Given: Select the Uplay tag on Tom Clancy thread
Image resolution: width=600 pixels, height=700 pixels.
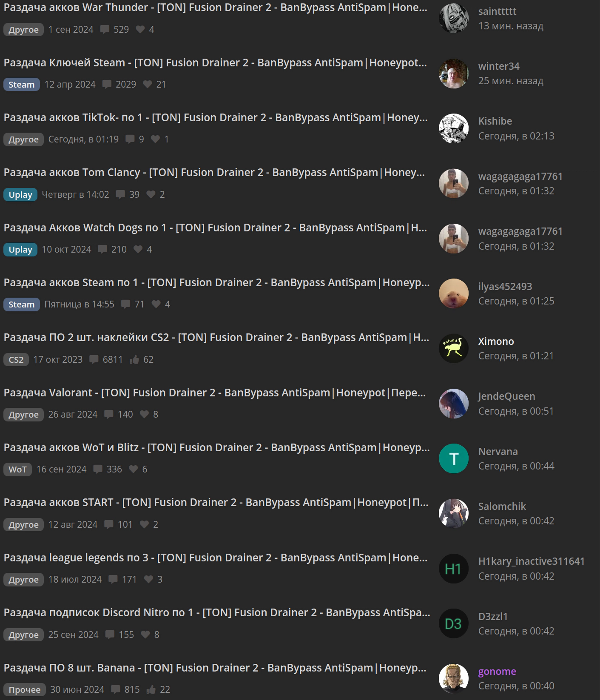Looking at the screenshot, I should click(x=20, y=195).
